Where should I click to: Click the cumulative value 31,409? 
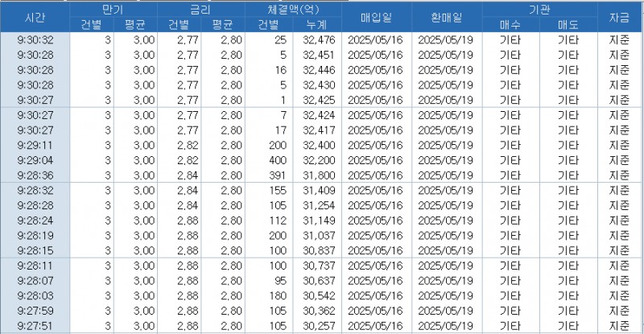click(x=319, y=191)
